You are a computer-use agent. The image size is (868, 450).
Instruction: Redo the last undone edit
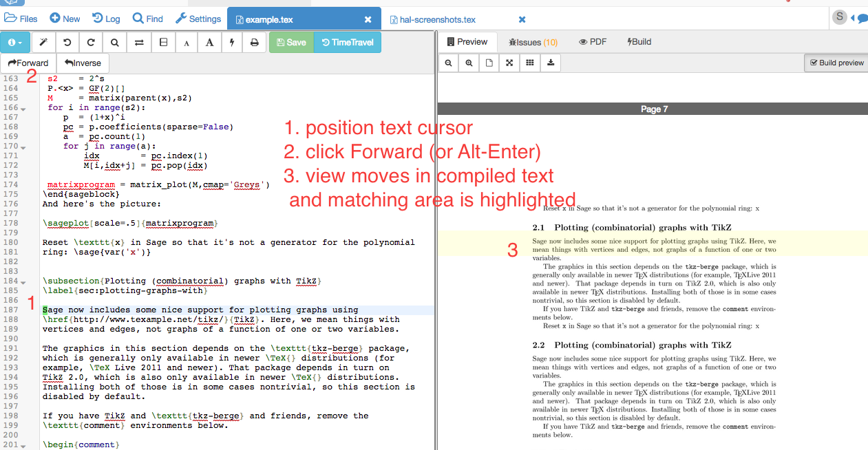point(91,43)
